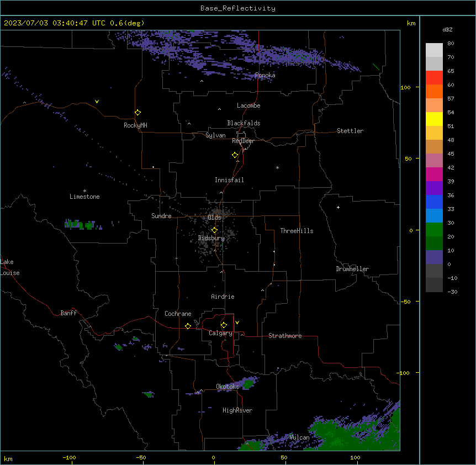Pick the yellow 51-54 dBZ legend swatch

[434, 119]
